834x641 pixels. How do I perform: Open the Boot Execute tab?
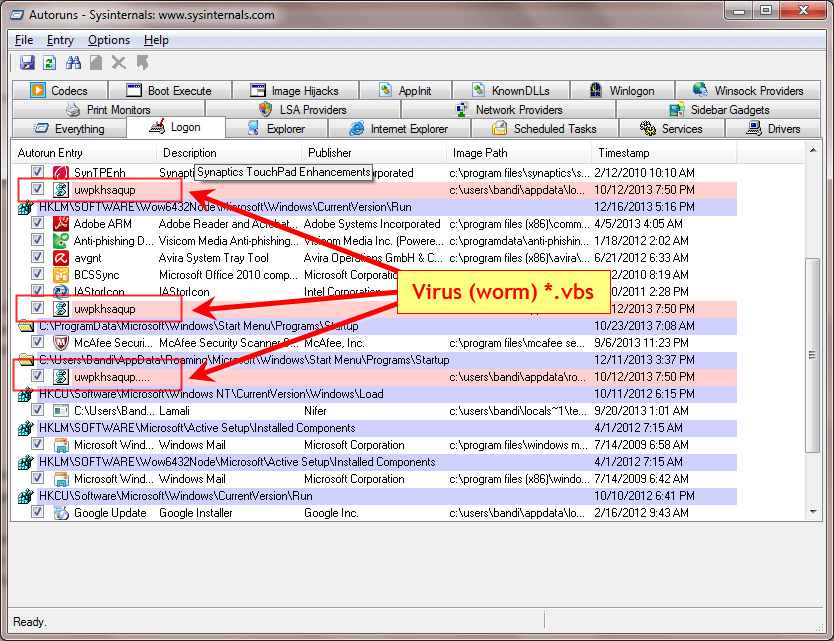point(170,90)
